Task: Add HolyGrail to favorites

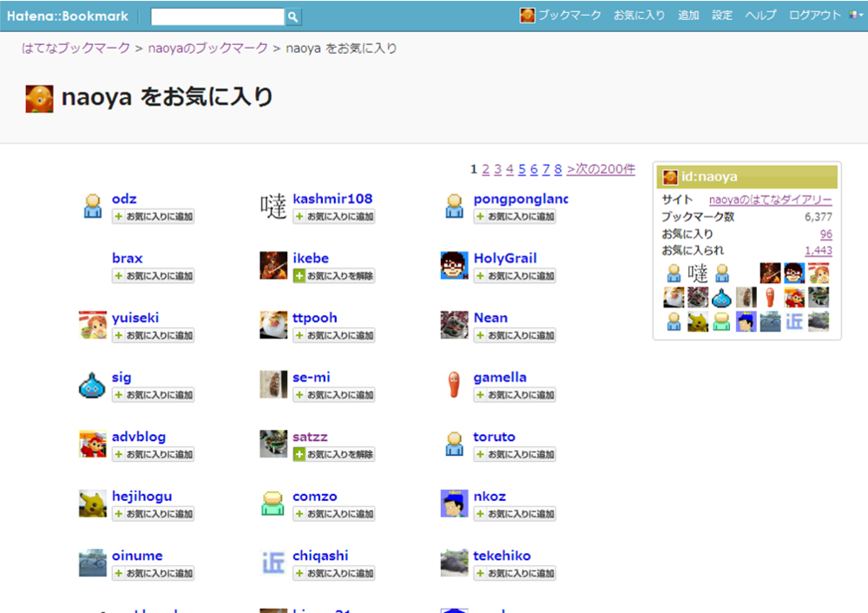Action: coord(515,276)
